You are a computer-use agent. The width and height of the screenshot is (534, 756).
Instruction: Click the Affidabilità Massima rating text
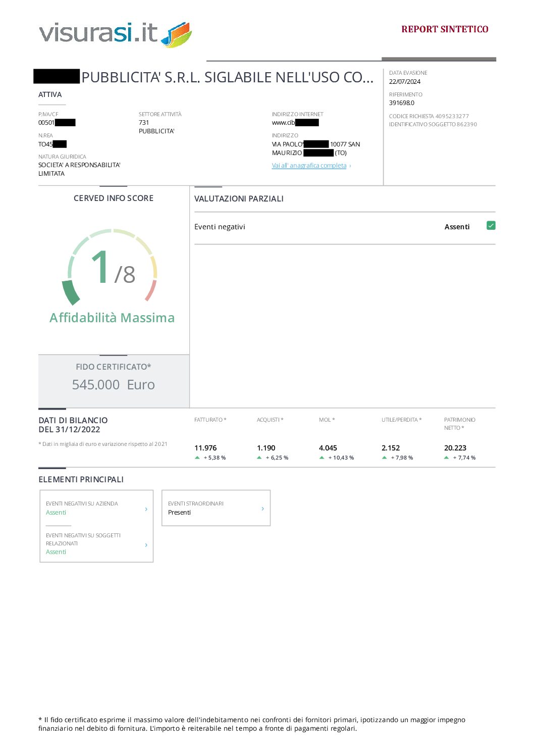(x=112, y=318)
